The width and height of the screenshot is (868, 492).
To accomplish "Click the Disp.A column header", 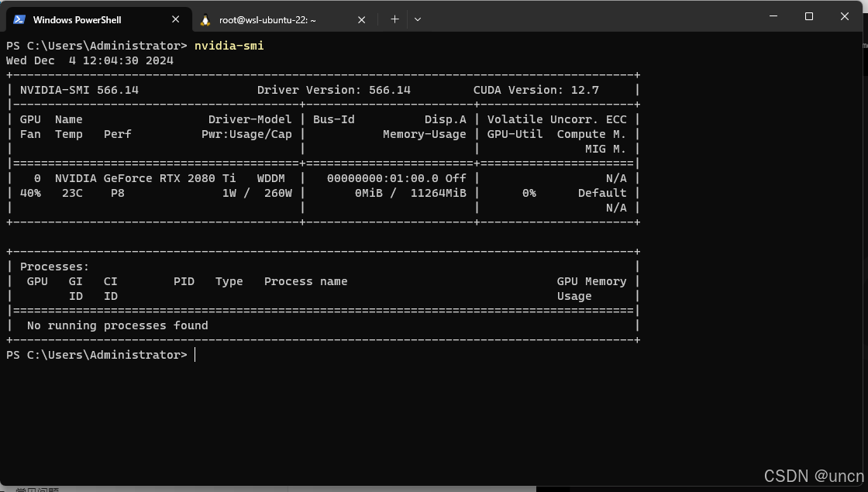I will tap(445, 119).
